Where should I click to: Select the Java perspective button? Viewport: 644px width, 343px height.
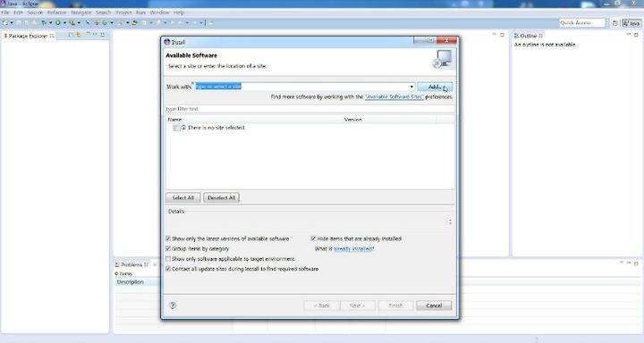pos(631,23)
